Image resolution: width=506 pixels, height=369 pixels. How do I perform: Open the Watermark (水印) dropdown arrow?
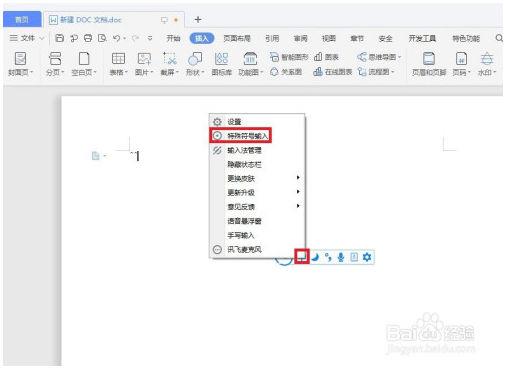[495, 72]
